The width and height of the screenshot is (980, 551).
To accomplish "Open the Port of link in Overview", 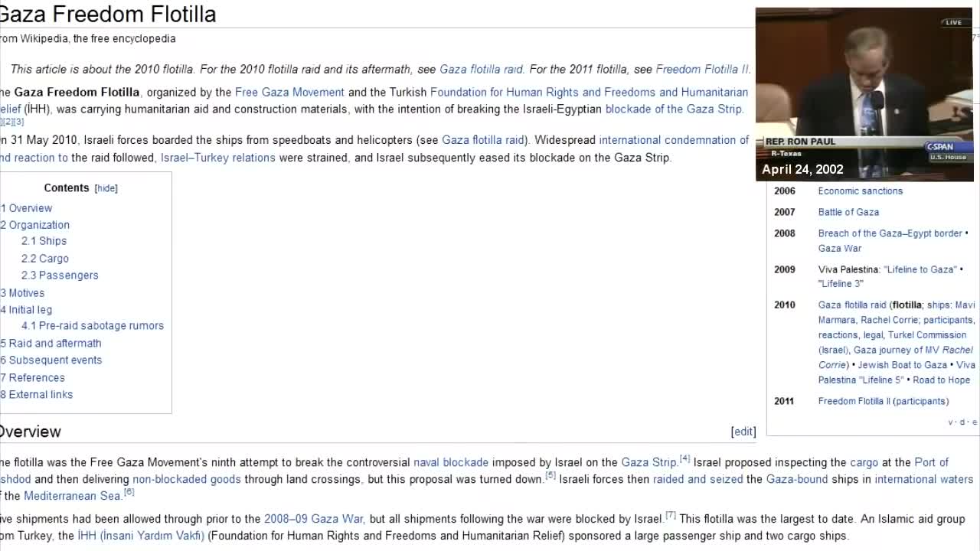I will point(931,462).
